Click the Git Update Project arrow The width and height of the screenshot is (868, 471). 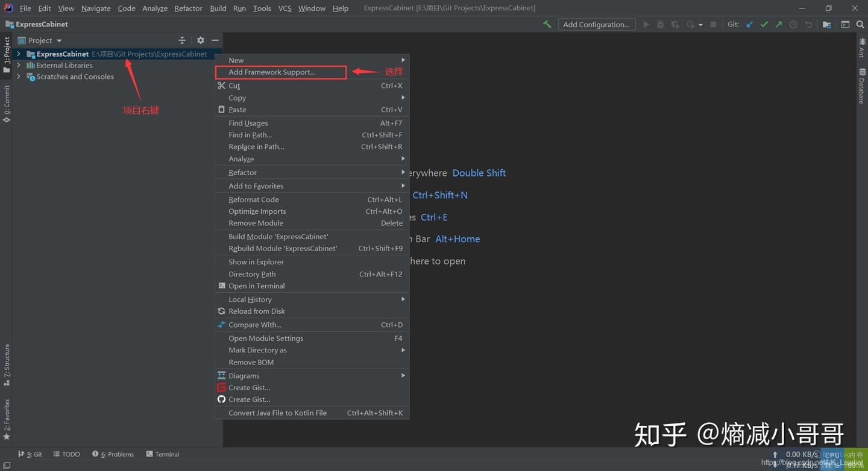point(750,25)
